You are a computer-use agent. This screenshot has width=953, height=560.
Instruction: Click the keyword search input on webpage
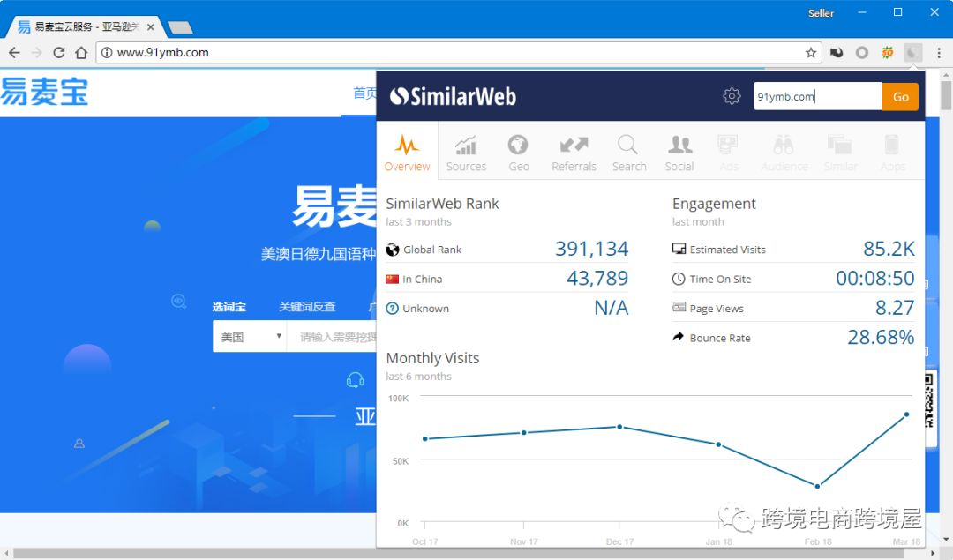(x=333, y=337)
